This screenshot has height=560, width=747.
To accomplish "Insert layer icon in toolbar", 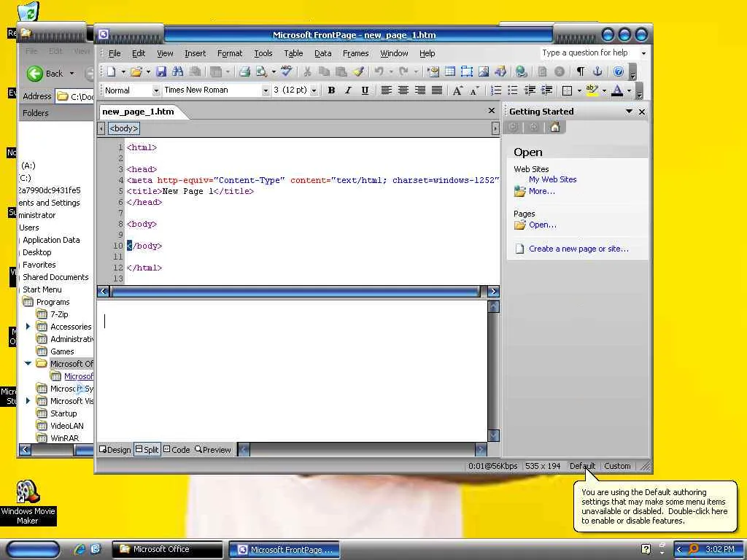I will (x=467, y=72).
